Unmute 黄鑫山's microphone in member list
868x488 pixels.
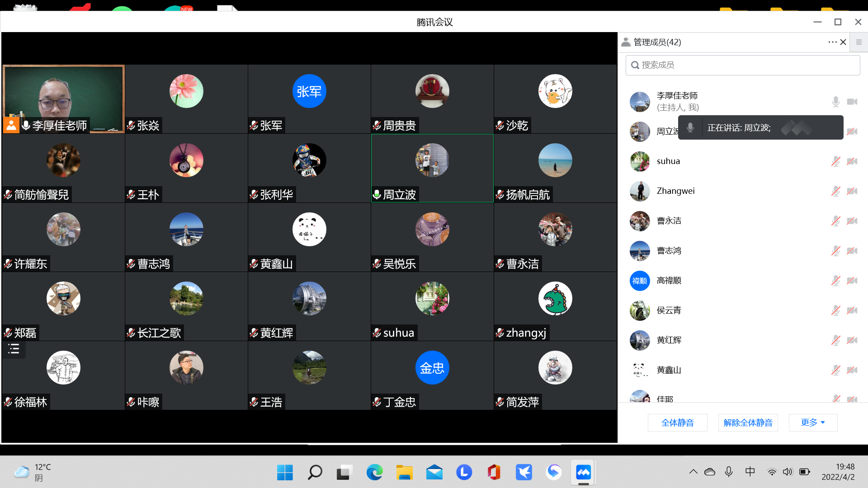[835, 370]
